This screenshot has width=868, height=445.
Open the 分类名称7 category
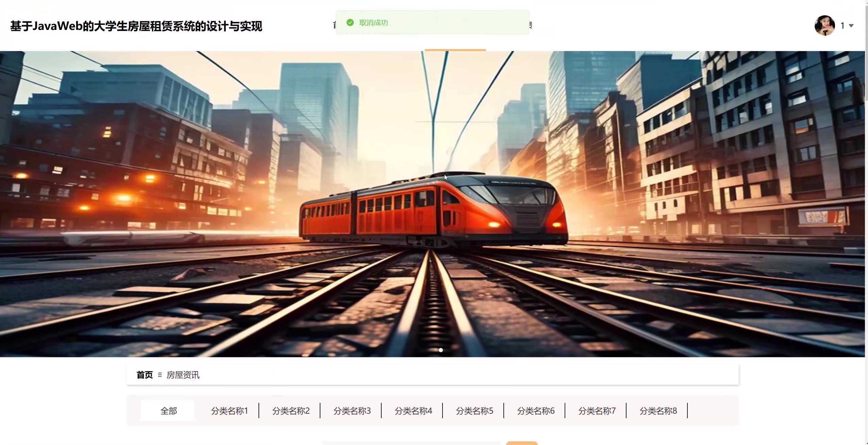[597, 411]
